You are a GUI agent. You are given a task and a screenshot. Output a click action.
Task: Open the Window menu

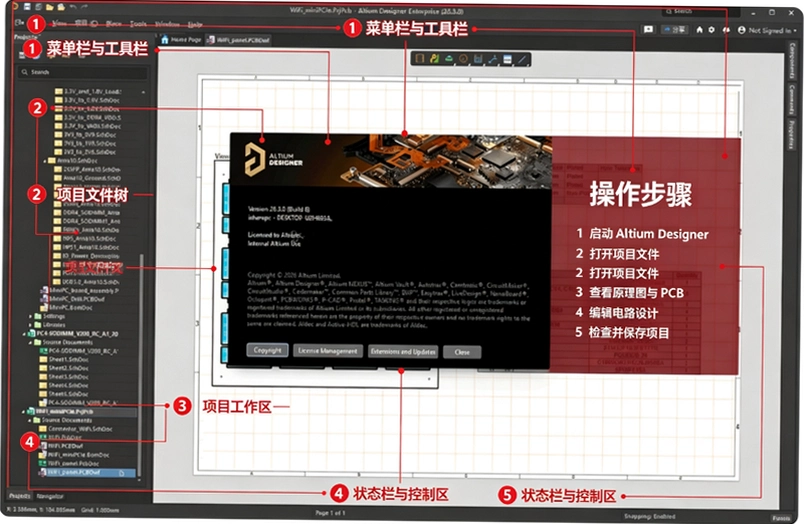[x=167, y=24]
